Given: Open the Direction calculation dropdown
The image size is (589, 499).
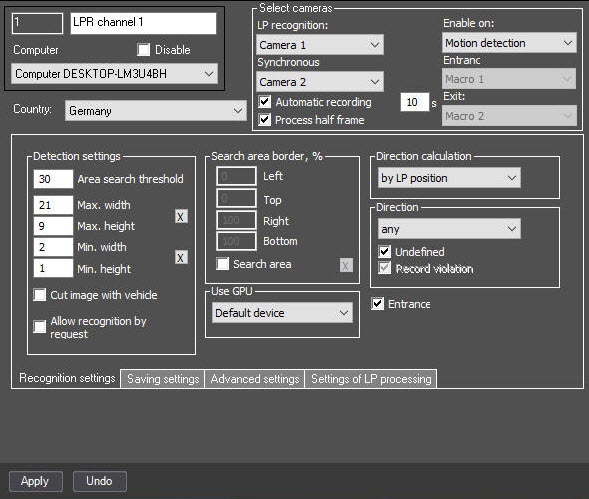Looking at the screenshot, I should (449, 178).
